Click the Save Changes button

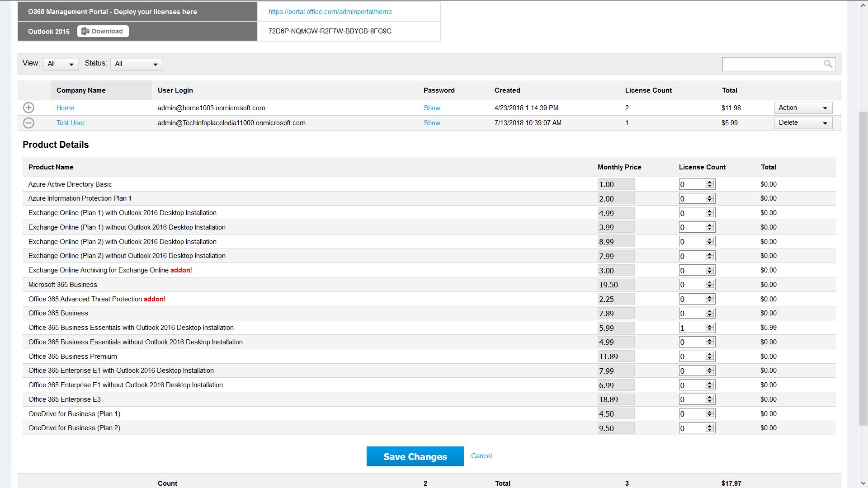[415, 456]
